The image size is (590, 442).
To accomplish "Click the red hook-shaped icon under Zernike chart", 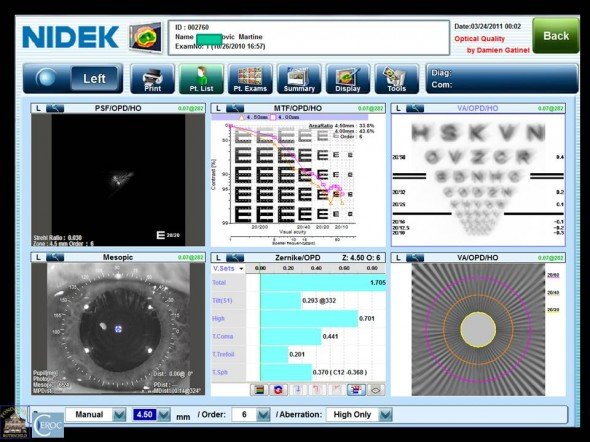I will (x=317, y=390).
